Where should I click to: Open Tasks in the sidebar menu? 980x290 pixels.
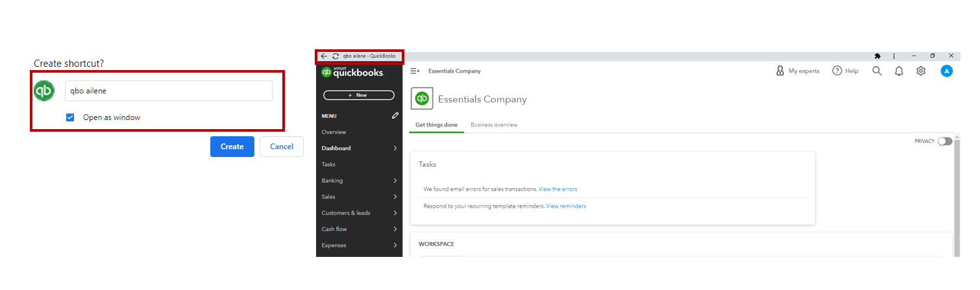click(x=328, y=164)
